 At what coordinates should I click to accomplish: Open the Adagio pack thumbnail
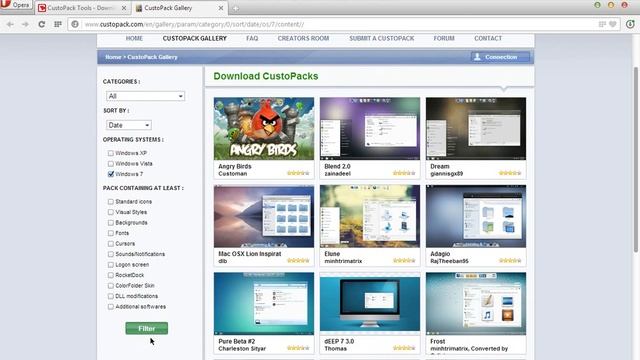[476, 216]
